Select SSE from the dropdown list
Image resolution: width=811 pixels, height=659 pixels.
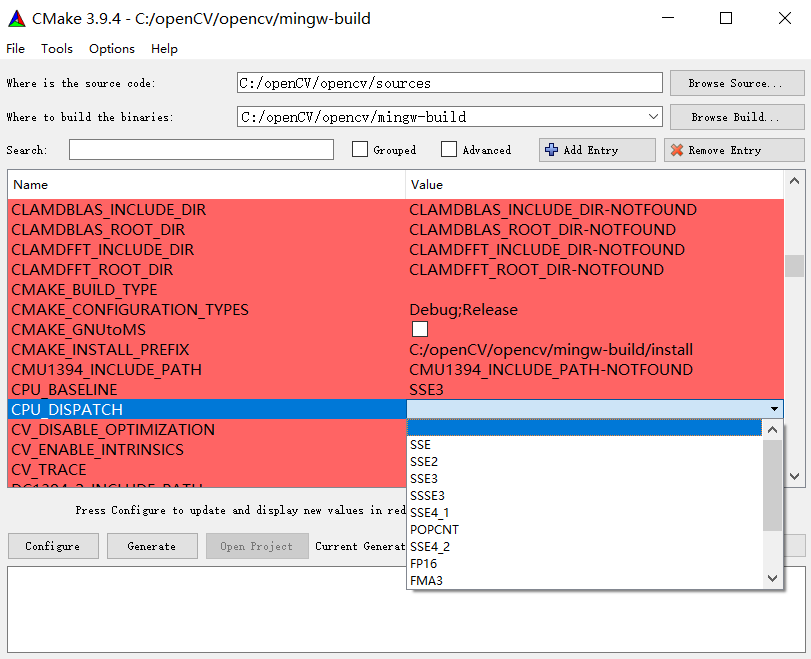585,445
